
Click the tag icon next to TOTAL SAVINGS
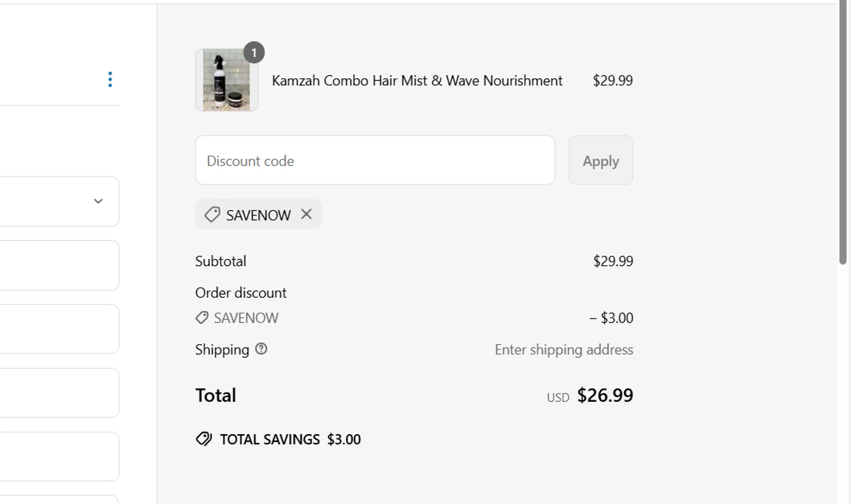[x=204, y=439]
